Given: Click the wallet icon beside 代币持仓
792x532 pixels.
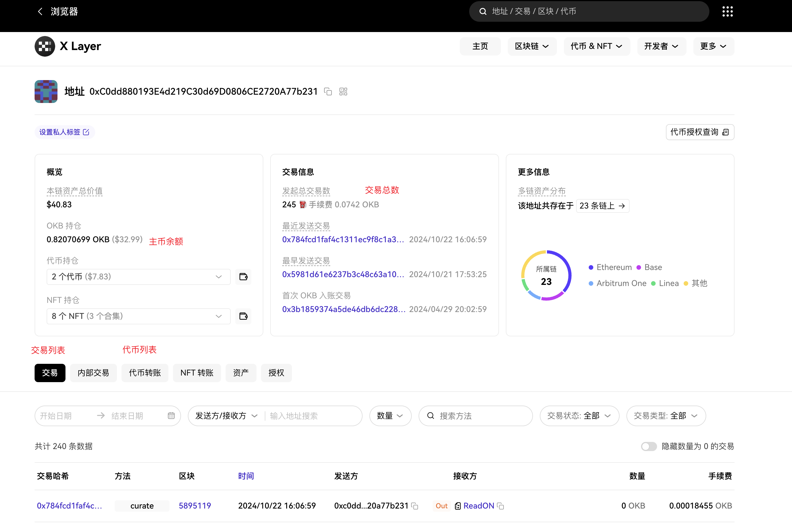Looking at the screenshot, I should (243, 277).
